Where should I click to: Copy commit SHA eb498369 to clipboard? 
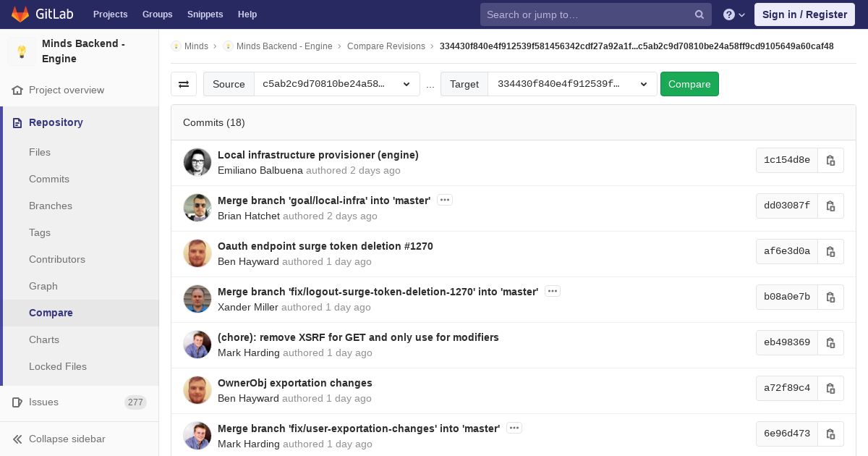[x=830, y=343]
